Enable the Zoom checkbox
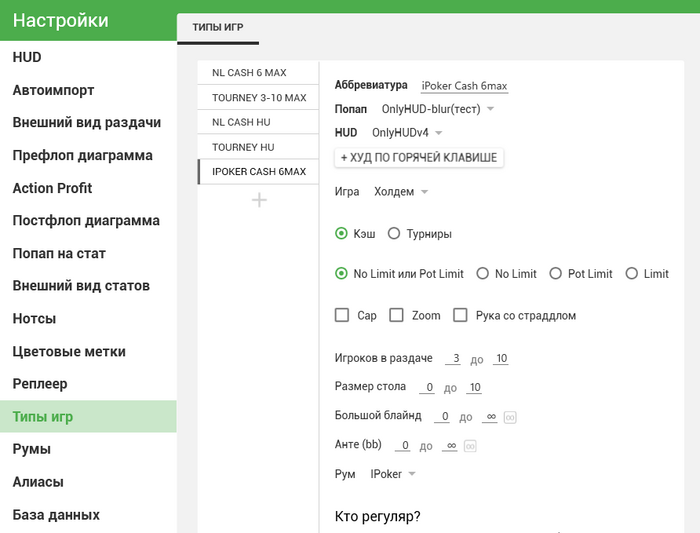Screen dimensions: 700x533 [x=396, y=315]
